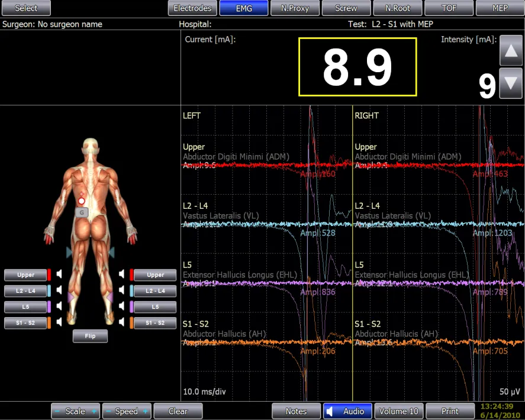
Task: Flip the body model view
Action: tap(90, 336)
